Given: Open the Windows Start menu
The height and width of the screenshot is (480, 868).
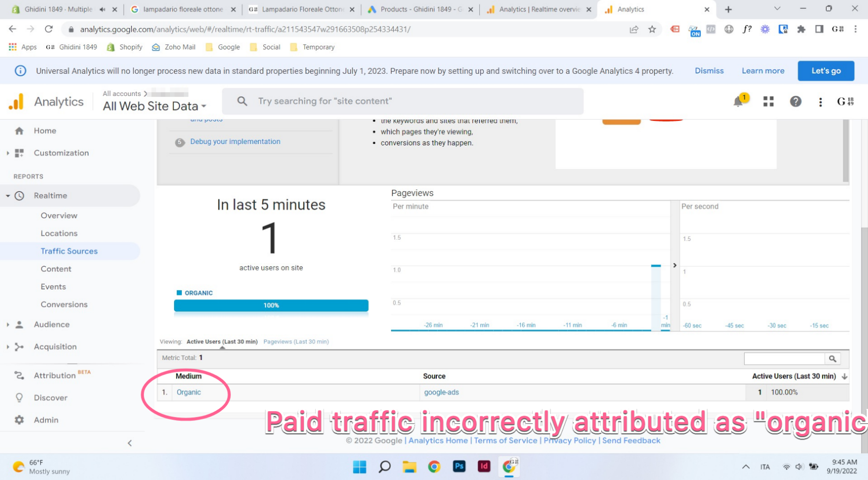Looking at the screenshot, I should coord(359,467).
